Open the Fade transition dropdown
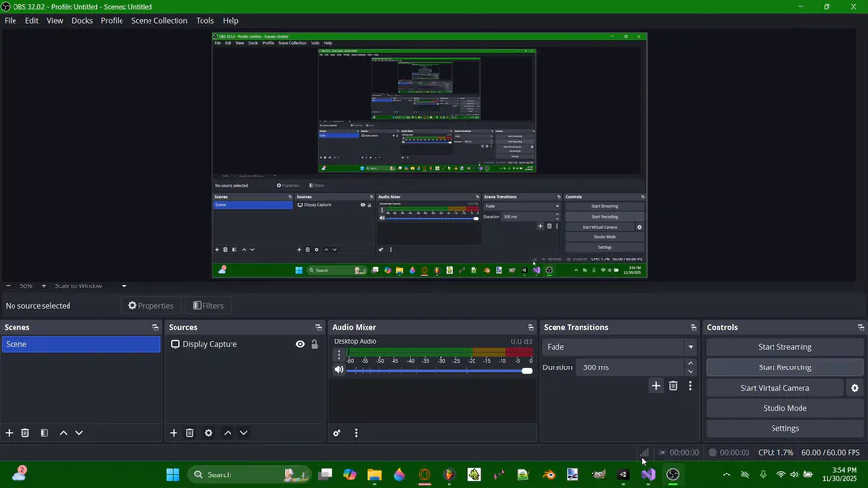 point(619,347)
